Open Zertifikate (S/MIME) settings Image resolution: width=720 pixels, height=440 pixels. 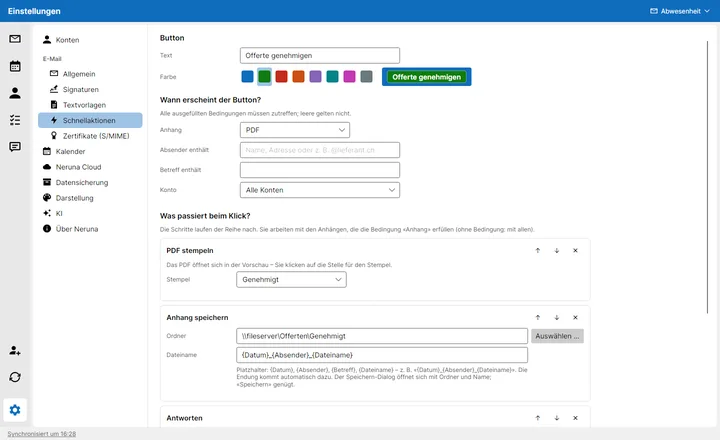90,136
